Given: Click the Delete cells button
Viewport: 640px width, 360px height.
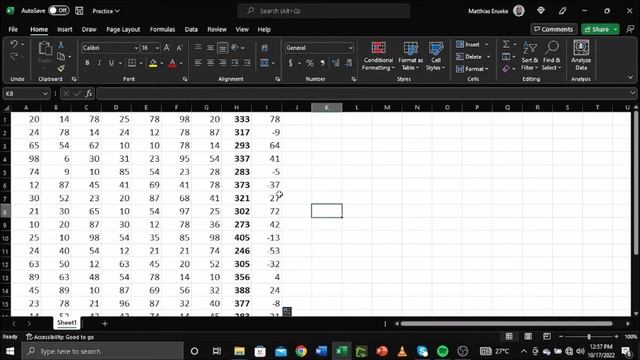Looking at the screenshot, I should (469, 56).
